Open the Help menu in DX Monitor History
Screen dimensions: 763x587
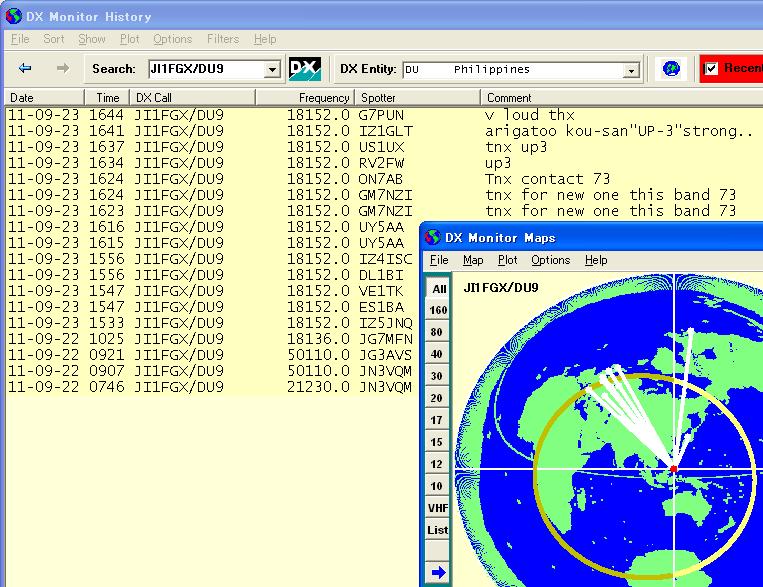click(x=265, y=39)
